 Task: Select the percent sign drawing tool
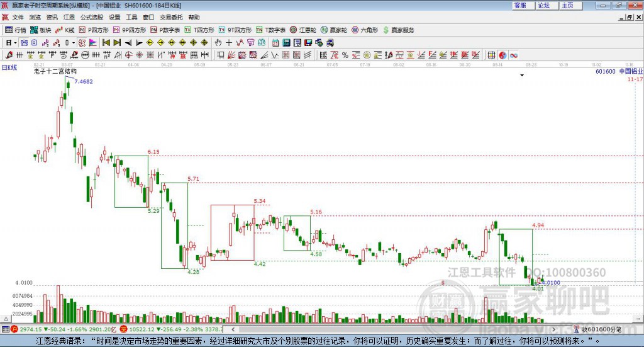[345, 55]
